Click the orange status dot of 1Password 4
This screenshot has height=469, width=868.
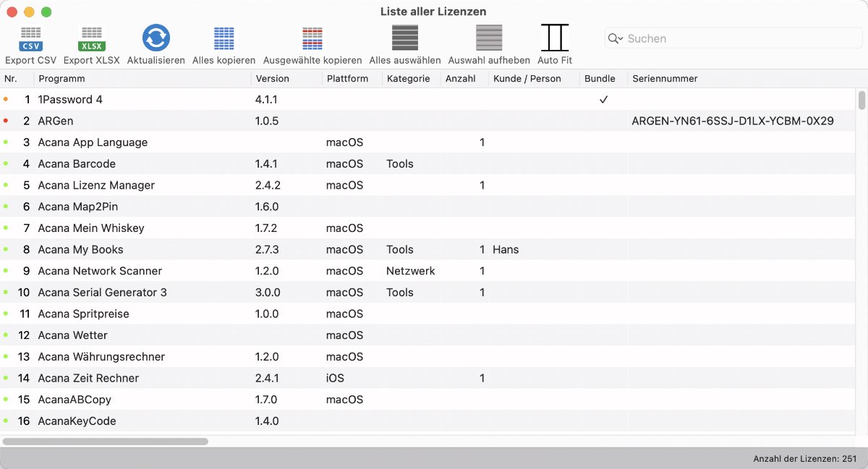6,99
